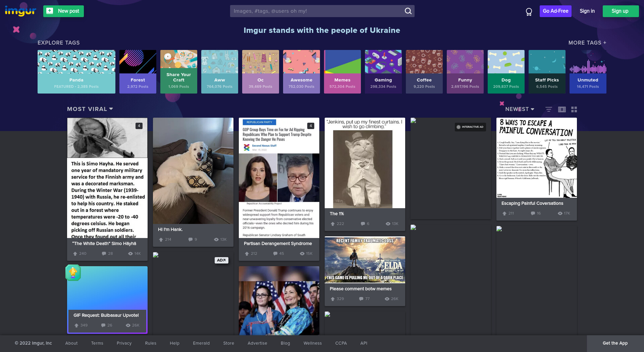644x352 pixels.
Task: Open comments on the botw memes post
Action: [361, 299]
